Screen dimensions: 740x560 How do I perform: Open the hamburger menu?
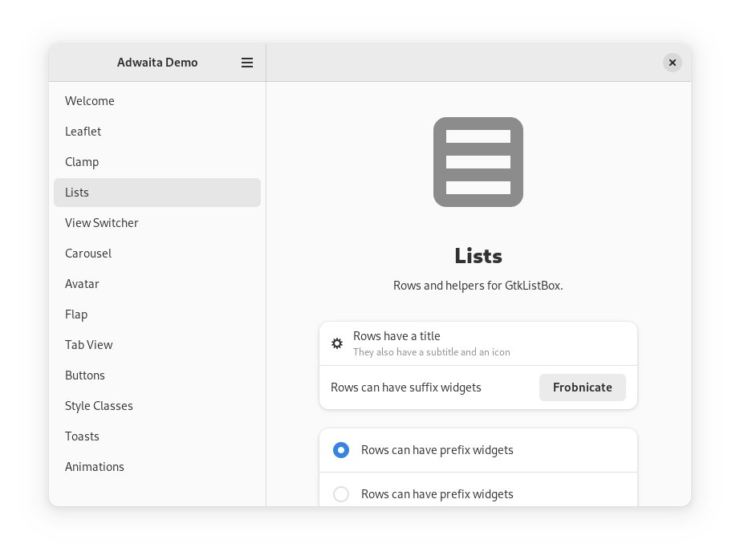[247, 63]
